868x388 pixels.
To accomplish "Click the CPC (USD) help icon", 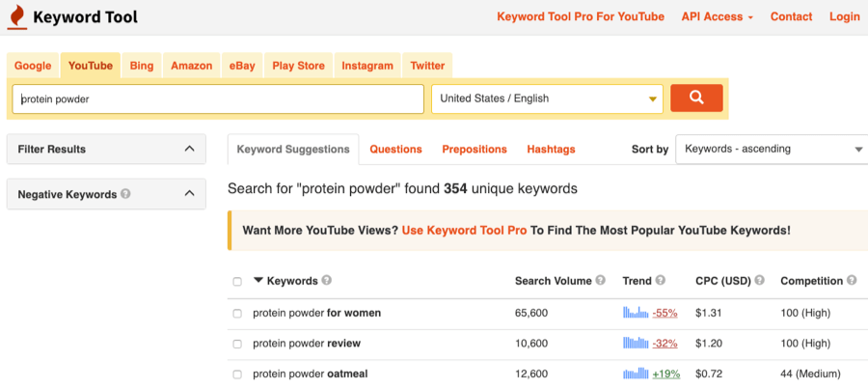I will tap(759, 281).
